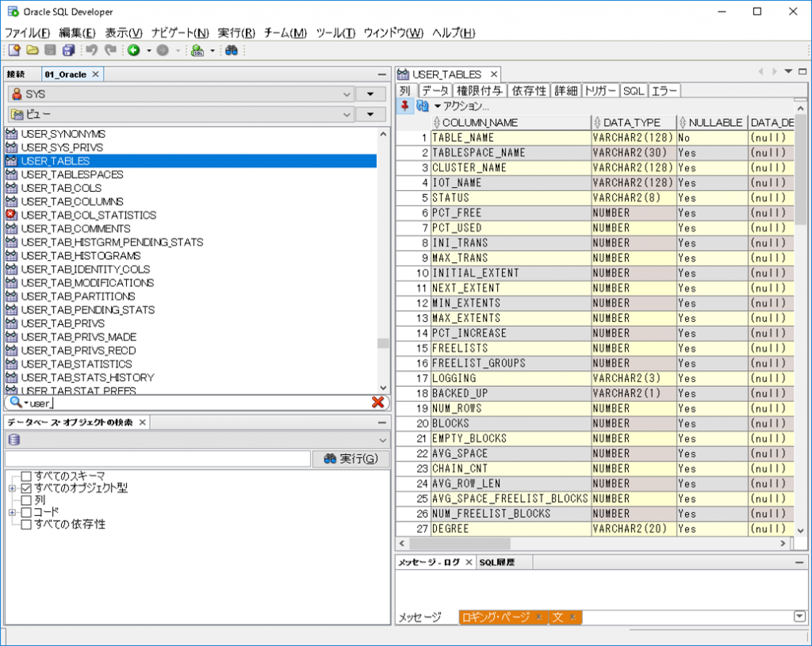812x646 pixels.
Task: Click the sort icon of COLUMN_NAME header
Action: 437,123
